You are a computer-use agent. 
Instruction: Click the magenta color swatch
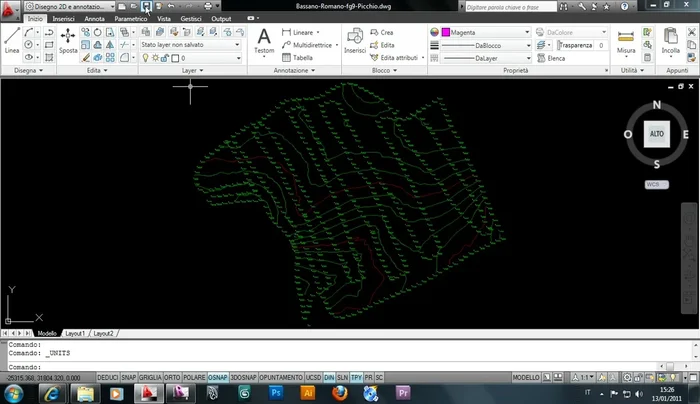tap(446, 32)
